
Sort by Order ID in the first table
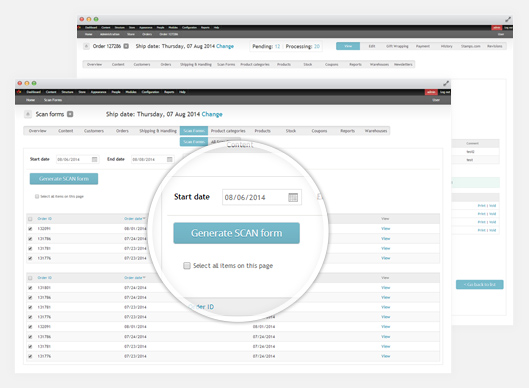45,219
